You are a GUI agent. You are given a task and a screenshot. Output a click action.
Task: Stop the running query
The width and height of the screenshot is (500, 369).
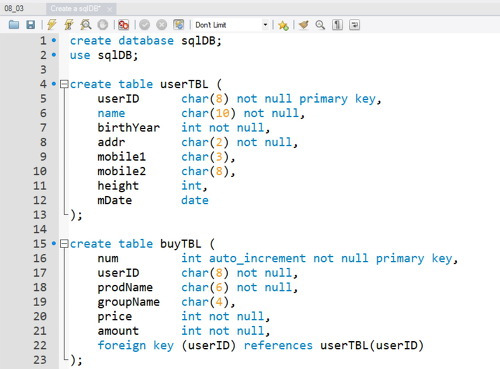[103, 25]
